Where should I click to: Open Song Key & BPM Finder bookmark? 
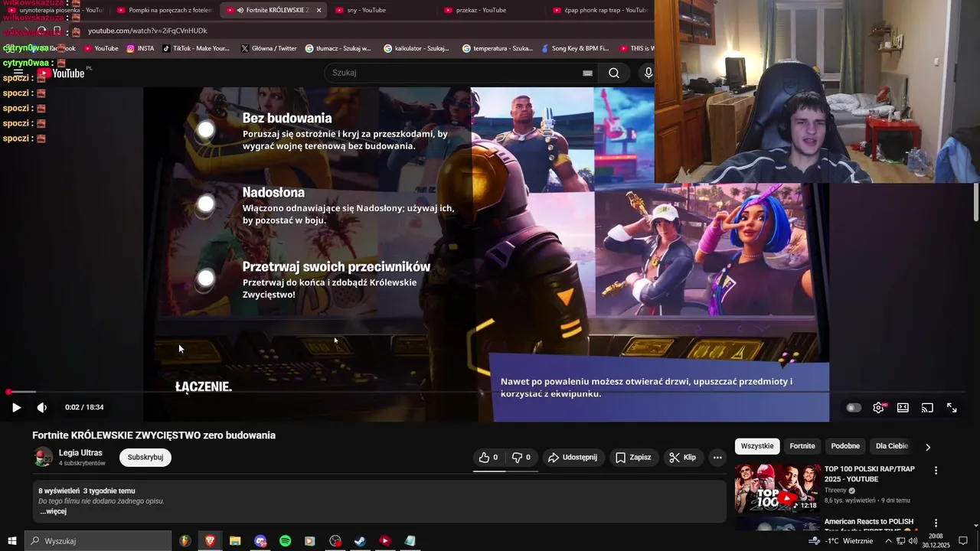point(575,48)
